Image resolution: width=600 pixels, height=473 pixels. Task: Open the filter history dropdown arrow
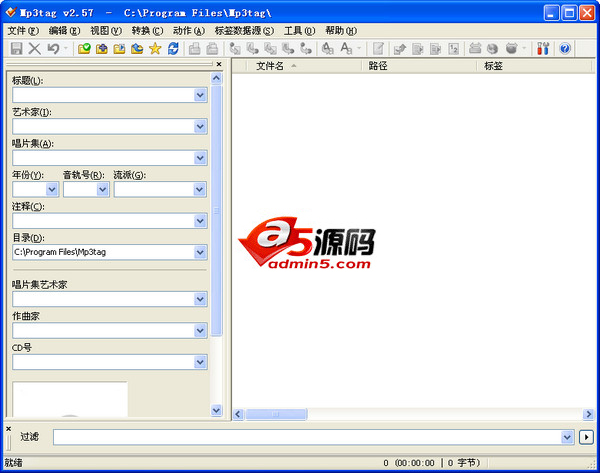click(x=567, y=437)
